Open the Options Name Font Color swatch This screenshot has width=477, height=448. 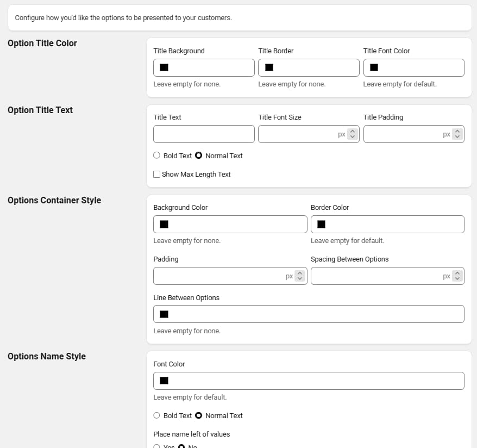(164, 381)
